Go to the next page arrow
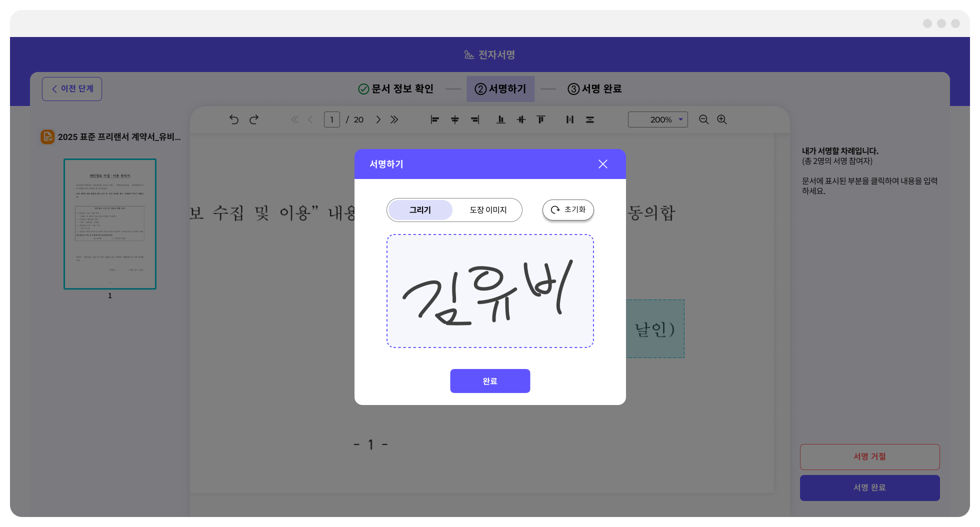980x527 pixels. 378,119
